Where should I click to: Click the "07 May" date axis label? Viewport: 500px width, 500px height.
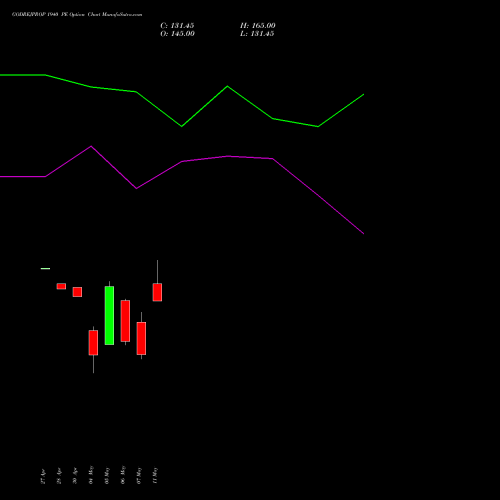[139, 475]
